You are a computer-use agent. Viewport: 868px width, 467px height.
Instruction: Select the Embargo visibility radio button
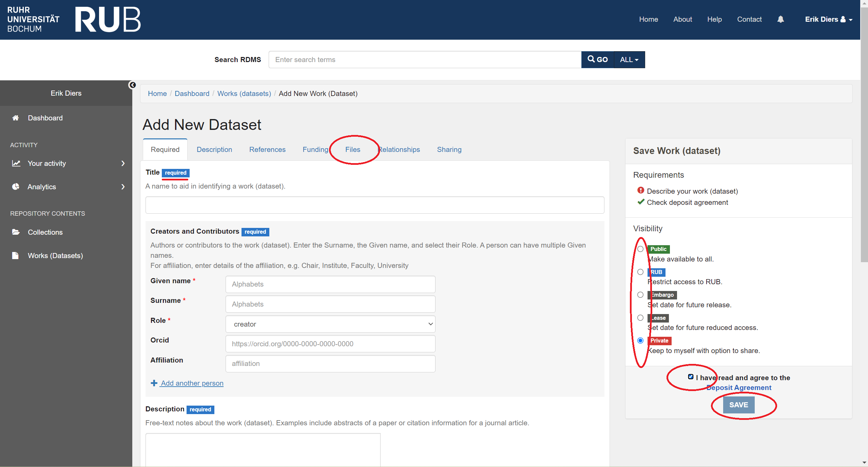click(640, 295)
